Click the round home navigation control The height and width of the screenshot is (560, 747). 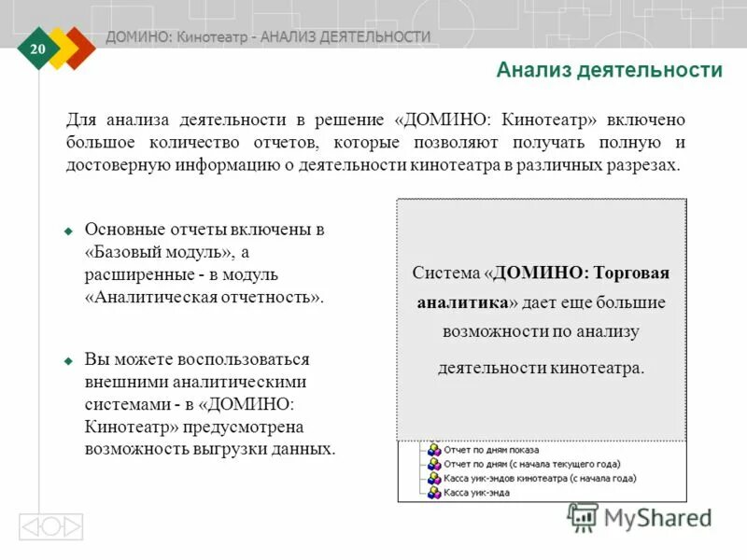click(x=51, y=525)
